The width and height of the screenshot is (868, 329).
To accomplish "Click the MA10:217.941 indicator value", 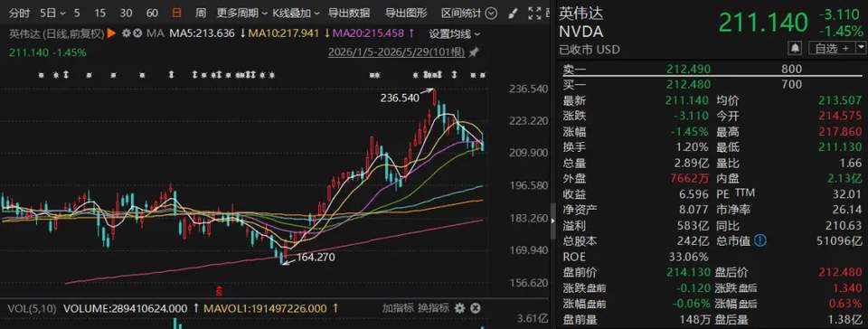I will pyautogui.click(x=284, y=33).
